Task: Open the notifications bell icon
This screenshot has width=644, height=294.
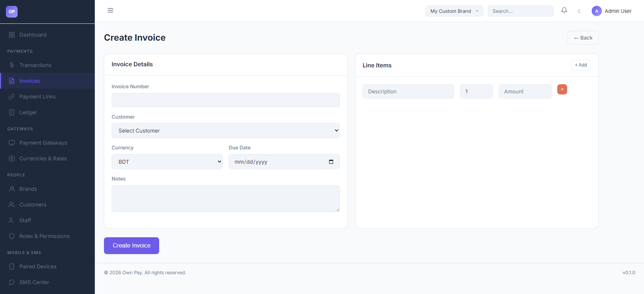Action: (564, 11)
